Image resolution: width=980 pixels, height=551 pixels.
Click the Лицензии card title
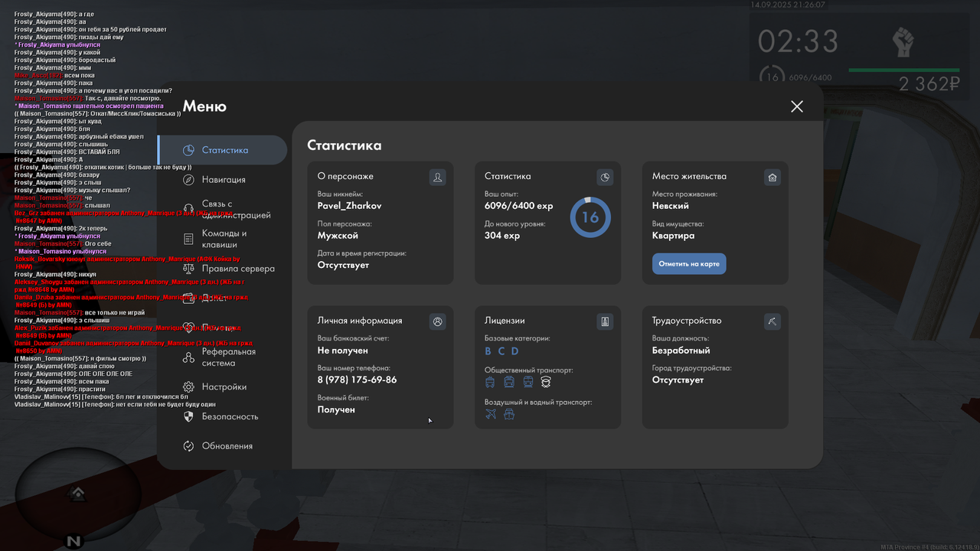(505, 321)
